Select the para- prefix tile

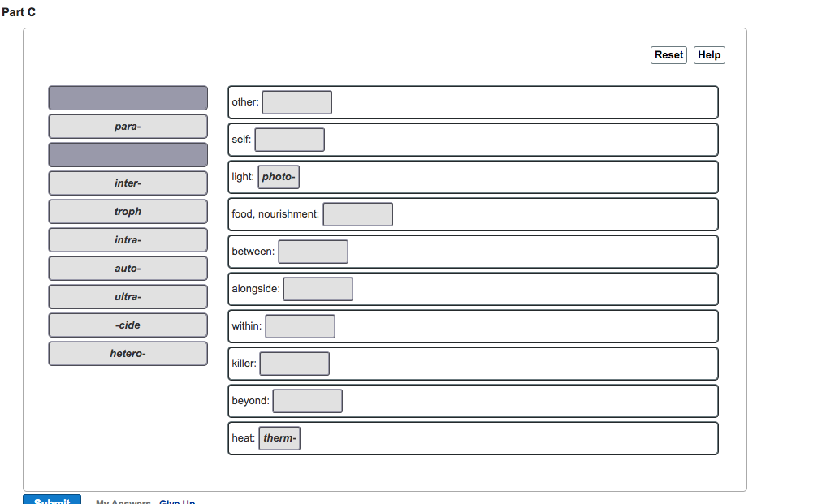(x=128, y=126)
